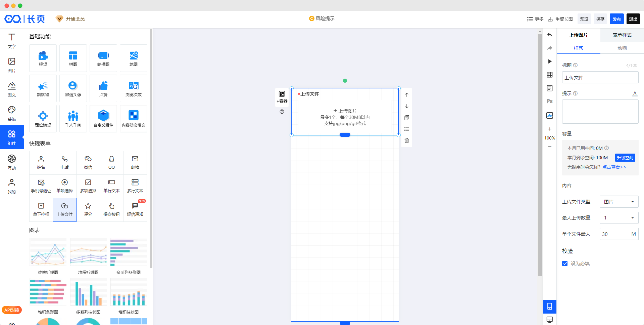Delete the selected component with trash icon
This screenshot has height=325, width=644.
tap(406, 140)
